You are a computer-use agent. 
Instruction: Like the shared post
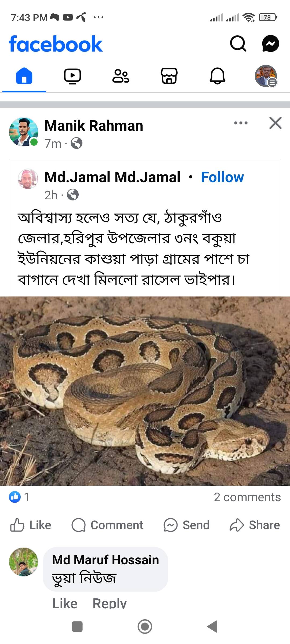(31, 525)
